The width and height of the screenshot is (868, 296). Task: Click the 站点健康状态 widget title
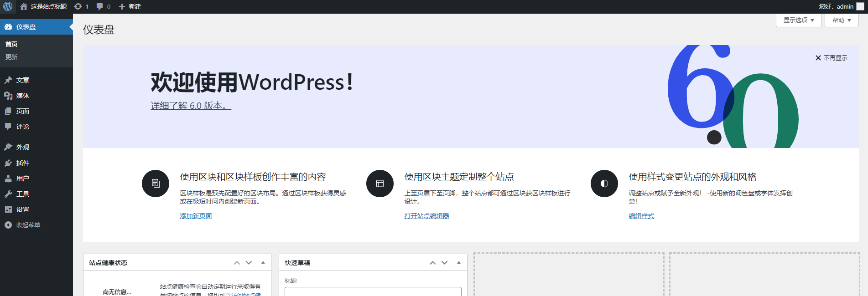(108, 263)
